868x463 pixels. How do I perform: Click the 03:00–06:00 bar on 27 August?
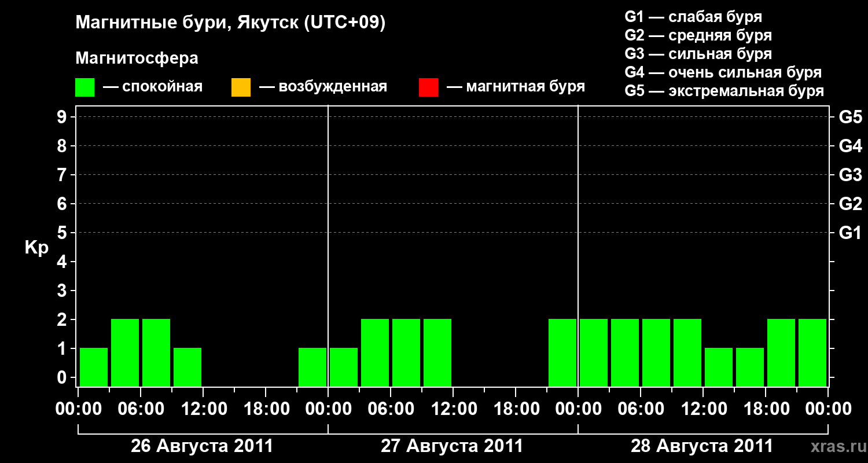click(x=375, y=352)
